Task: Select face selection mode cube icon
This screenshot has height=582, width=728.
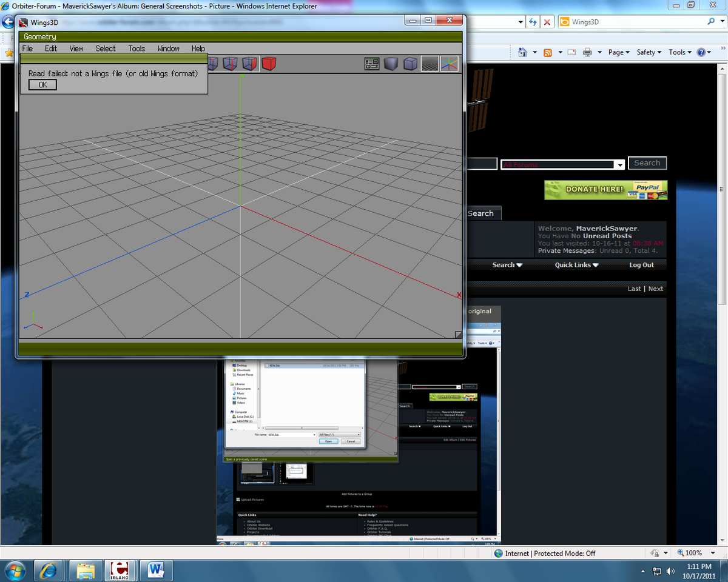Action: 250,64
